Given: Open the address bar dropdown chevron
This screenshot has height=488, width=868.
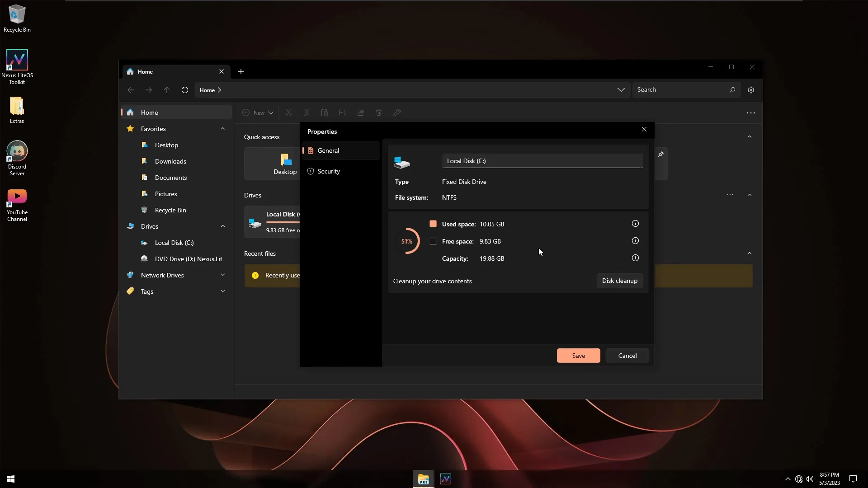Looking at the screenshot, I should pyautogui.click(x=621, y=90).
